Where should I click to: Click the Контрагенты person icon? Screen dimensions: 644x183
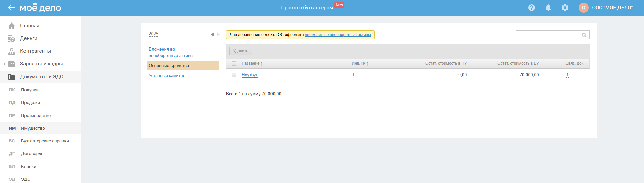[12, 51]
